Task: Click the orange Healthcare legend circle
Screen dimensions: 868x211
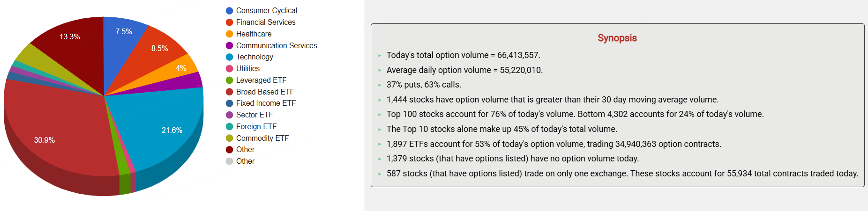Action: [229, 34]
